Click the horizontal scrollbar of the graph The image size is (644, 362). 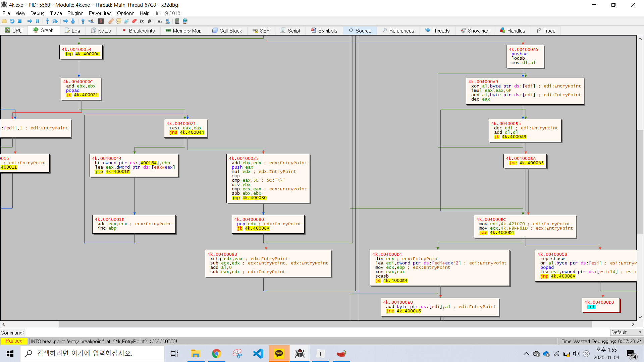pos(325,324)
